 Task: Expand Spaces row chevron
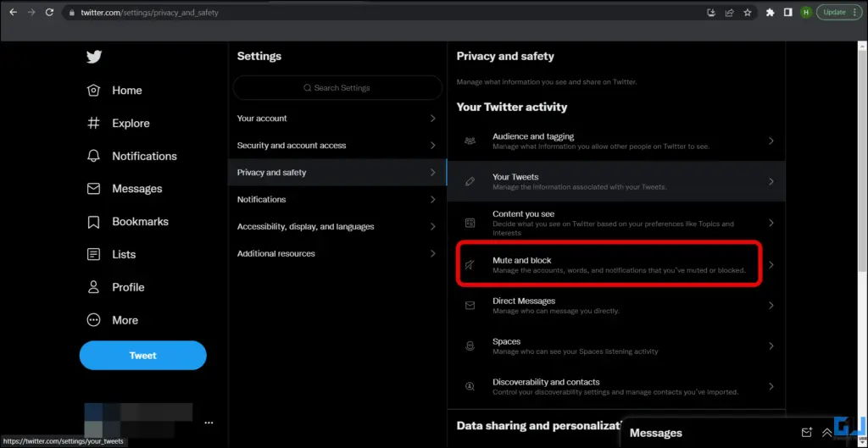(771, 346)
